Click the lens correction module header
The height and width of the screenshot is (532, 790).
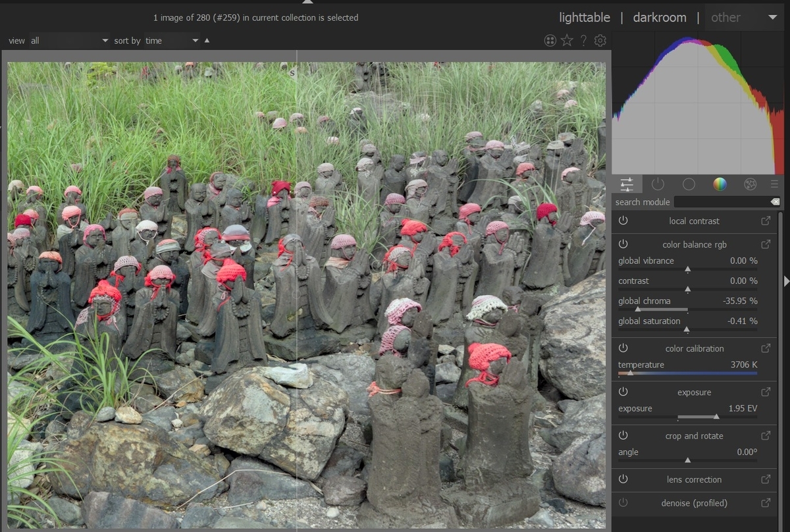point(694,479)
